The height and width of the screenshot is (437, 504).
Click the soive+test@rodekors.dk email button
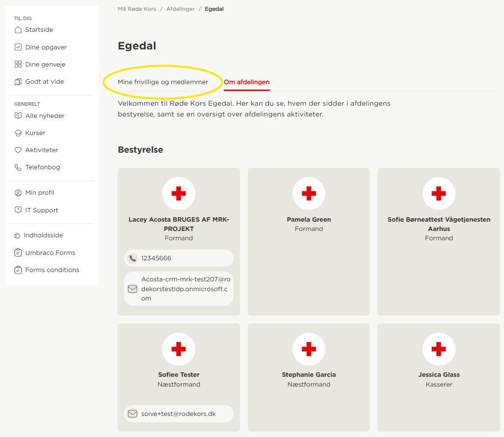[179, 414]
